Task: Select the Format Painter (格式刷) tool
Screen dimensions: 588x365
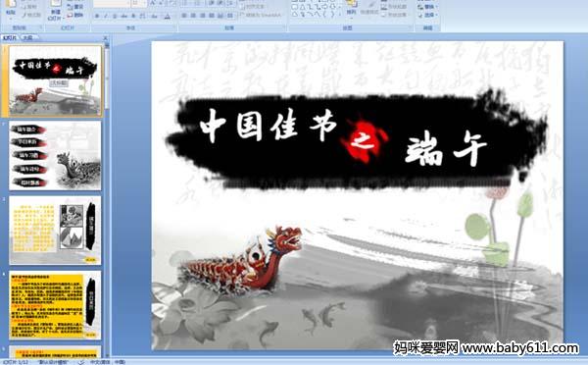Action: tap(31, 15)
